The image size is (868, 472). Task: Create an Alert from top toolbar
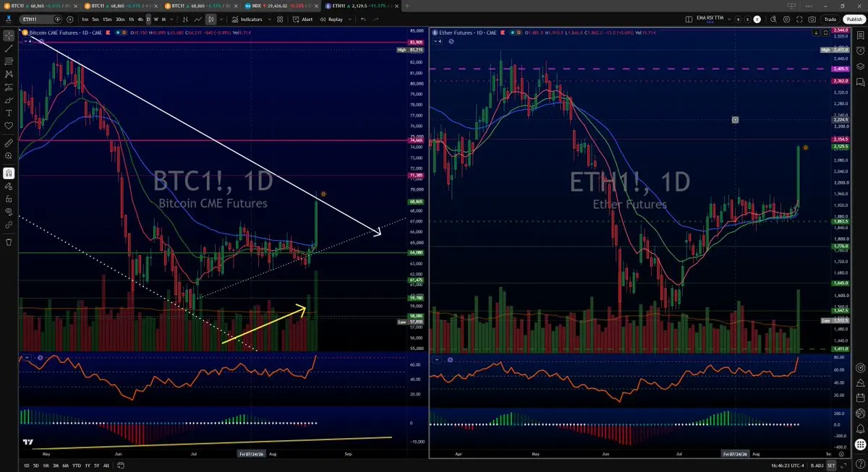[x=302, y=19]
